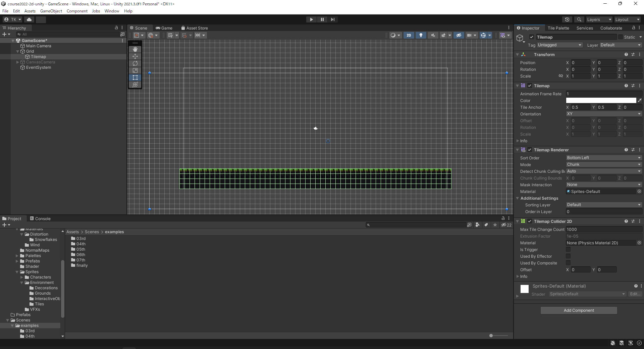Open the cloud services icon

point(29,19)
